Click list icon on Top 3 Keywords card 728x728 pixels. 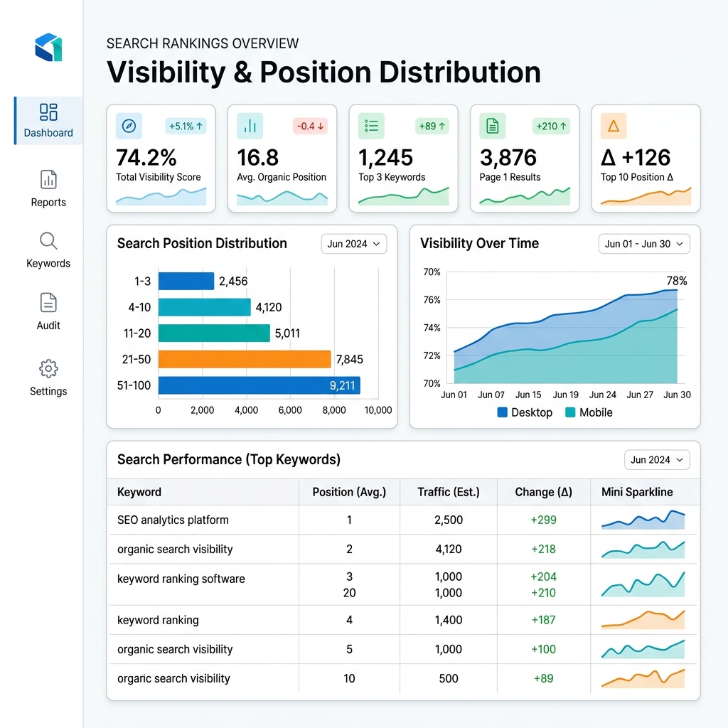[371, 126]
